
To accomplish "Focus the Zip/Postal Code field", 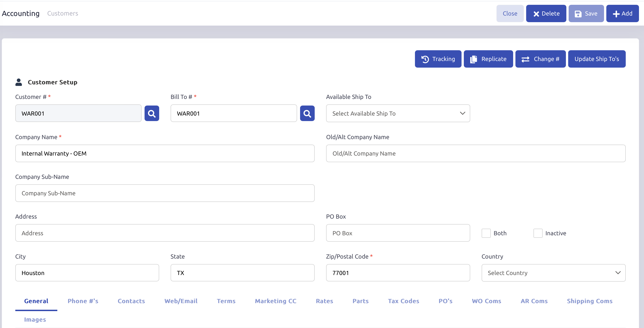I will [x=398, y=273].
